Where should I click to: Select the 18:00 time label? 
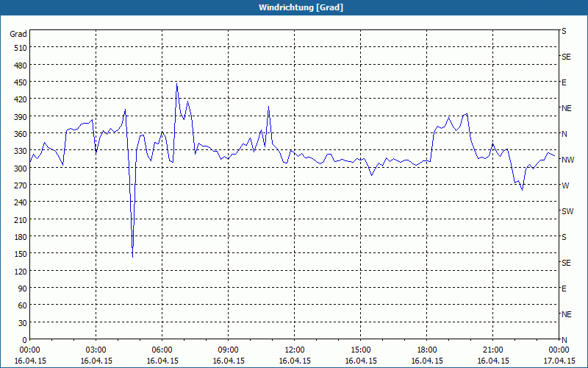[x=427, y=350]
